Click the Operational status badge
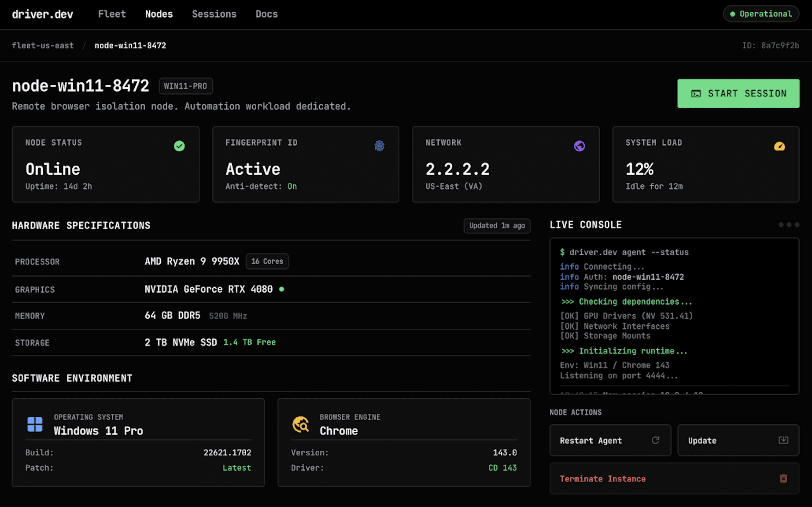Viewport: 812px width, 507px height. pyautogui.click(x=760, y=14)
